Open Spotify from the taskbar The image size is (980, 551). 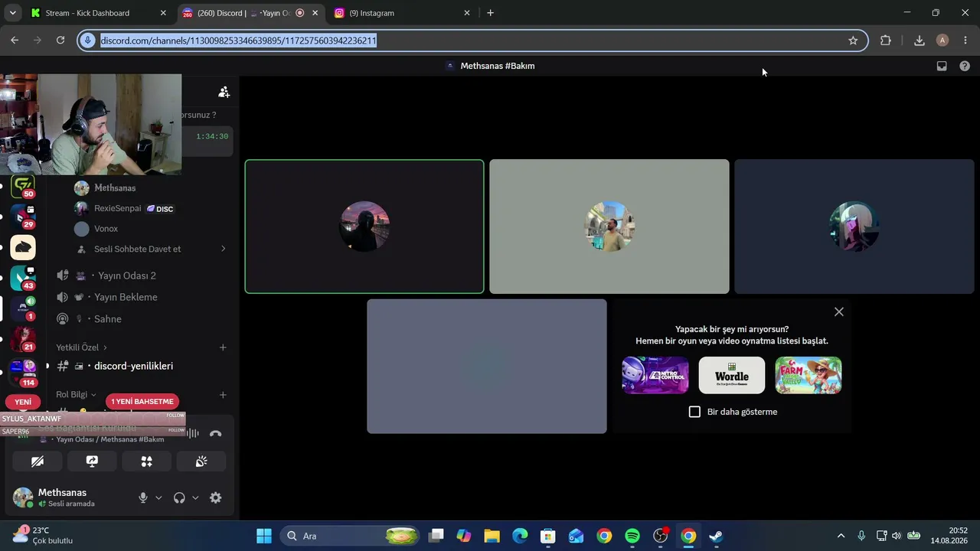point(632,536)
